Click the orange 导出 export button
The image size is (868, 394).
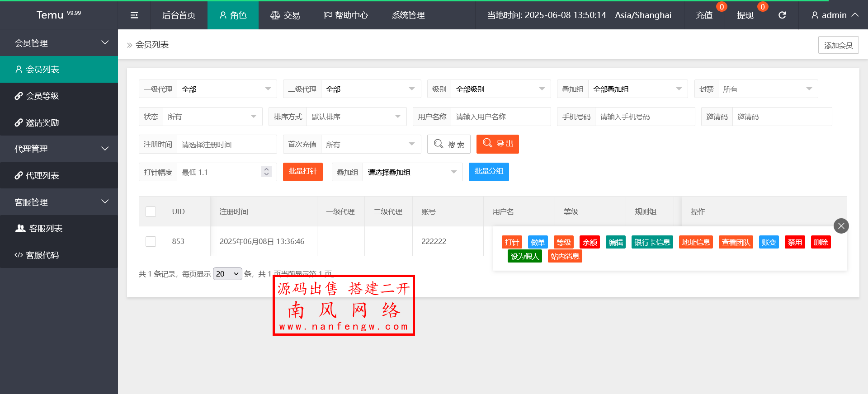[x=497, y=144]
